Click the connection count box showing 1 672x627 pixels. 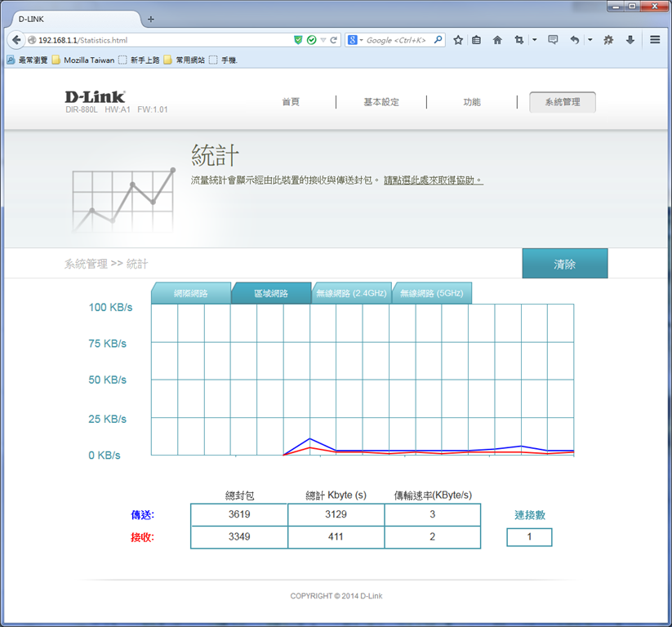pyautogui.click(x=529, y=537)
